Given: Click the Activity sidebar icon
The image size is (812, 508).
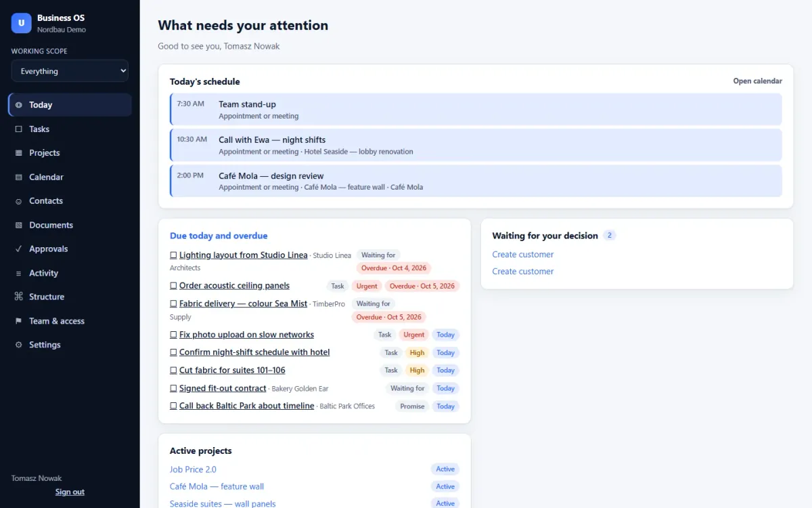Looking at the screenshot, I should point(18,274).
